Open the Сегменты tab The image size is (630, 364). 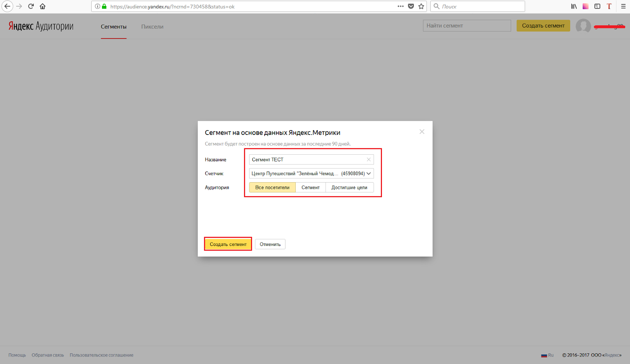pos(113,27)
